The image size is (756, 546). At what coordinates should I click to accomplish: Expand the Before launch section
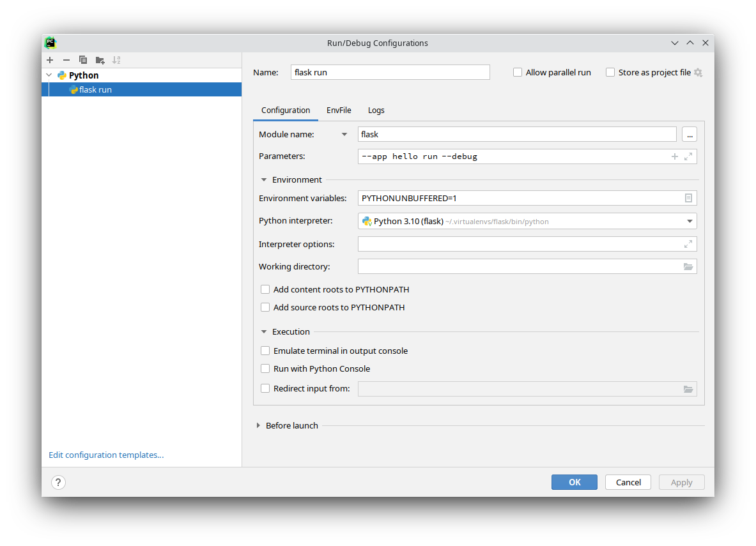258,425
